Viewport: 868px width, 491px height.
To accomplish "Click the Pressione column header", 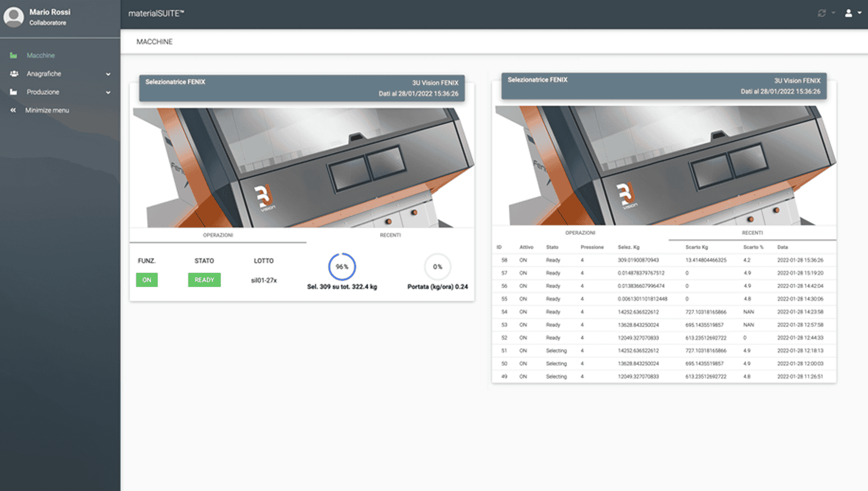I will tap(592, 247).
